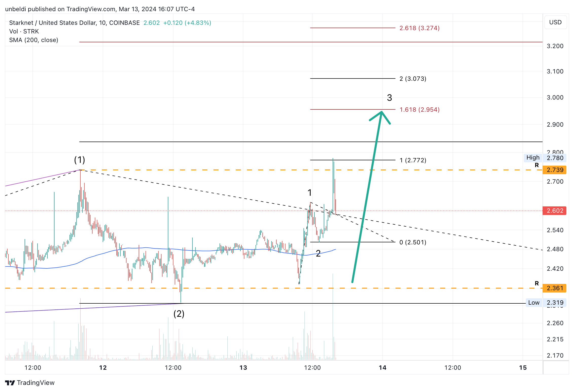Click the date 12 on time axis

(x=103, y=368)
